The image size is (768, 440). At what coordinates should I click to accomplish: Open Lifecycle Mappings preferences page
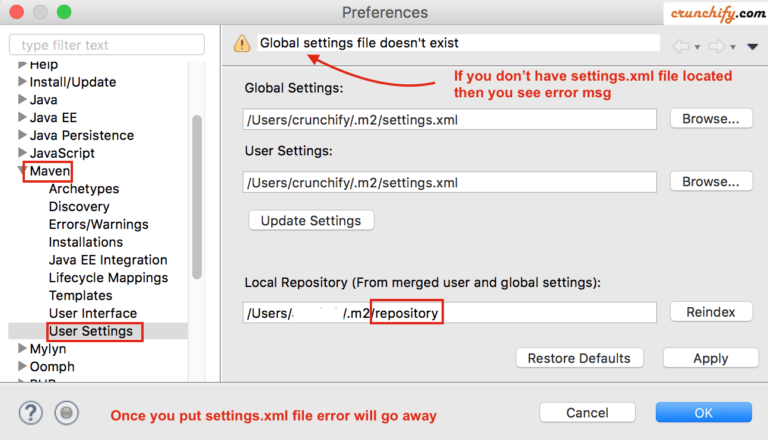pyautogui.click(x=109, y=278)
